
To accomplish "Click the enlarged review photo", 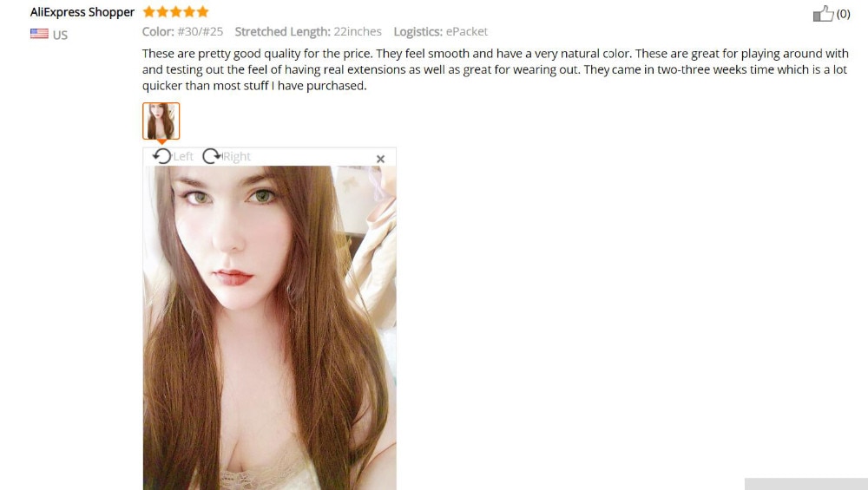I will click(270, 328).
